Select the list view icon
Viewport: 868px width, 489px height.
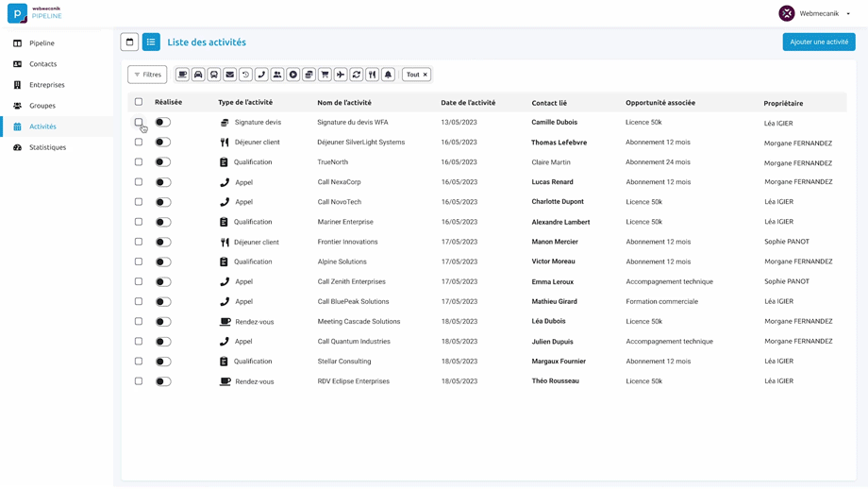pyautogui.click(x=151, y=42)
